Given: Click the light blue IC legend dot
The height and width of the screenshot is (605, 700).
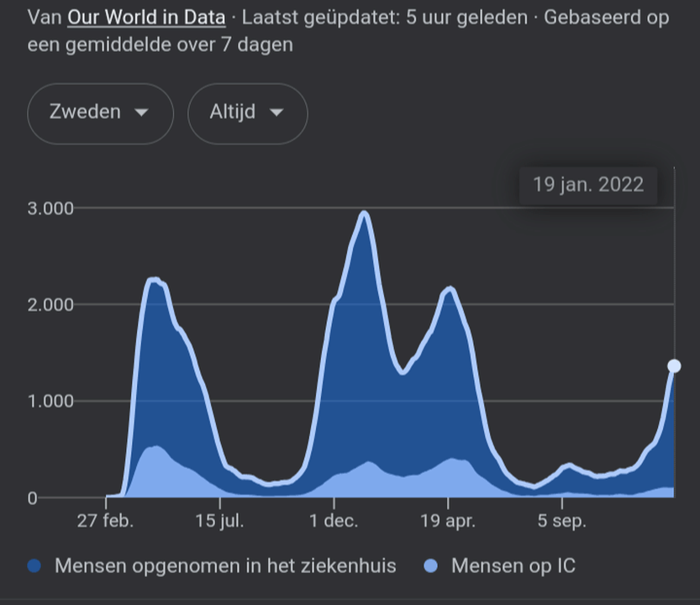Looking at the screenshot, I should [431, 566].
